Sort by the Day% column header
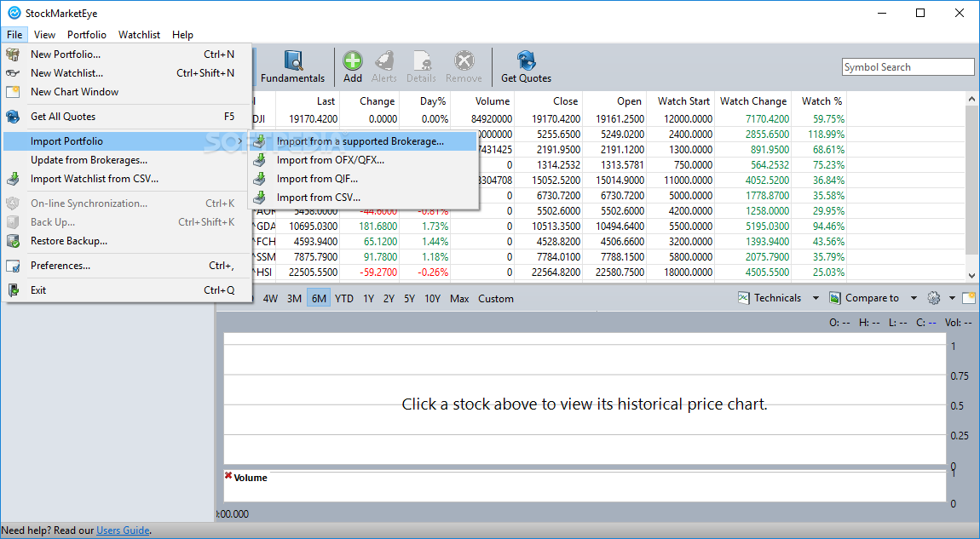 pos(424,100)
